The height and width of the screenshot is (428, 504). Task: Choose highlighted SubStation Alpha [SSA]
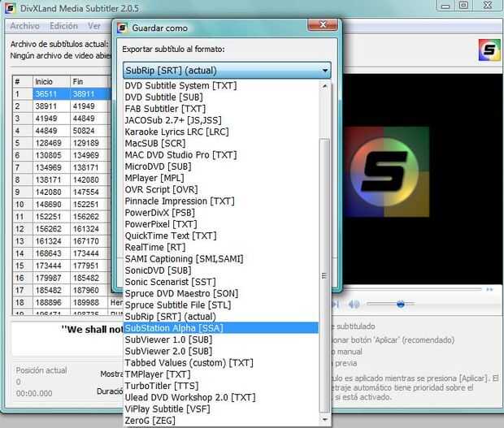coord(221,328)
